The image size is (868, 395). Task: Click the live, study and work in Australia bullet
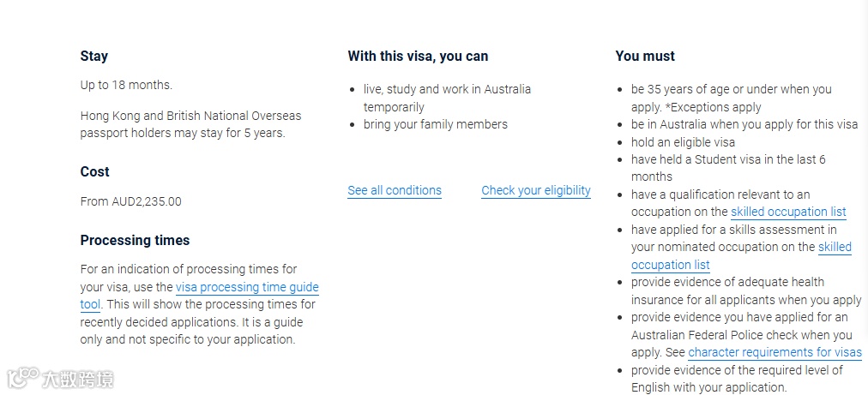point(447,98)
